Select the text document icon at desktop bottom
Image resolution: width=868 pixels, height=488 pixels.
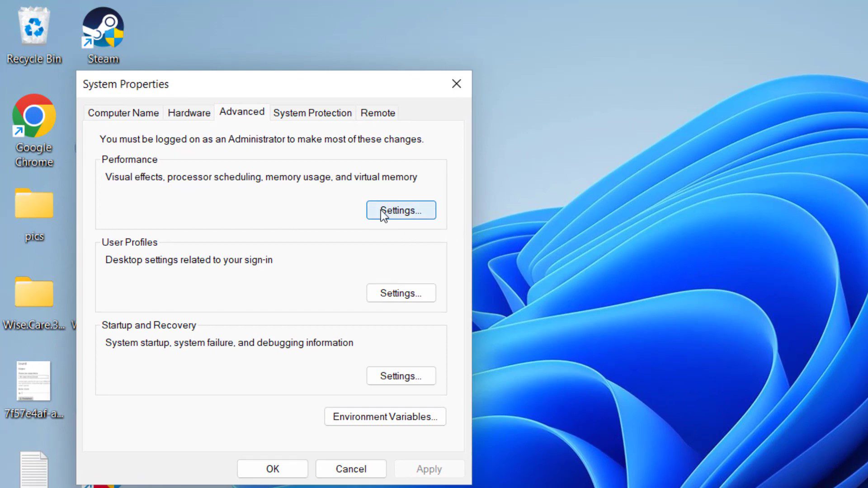(x=34, y=469)
